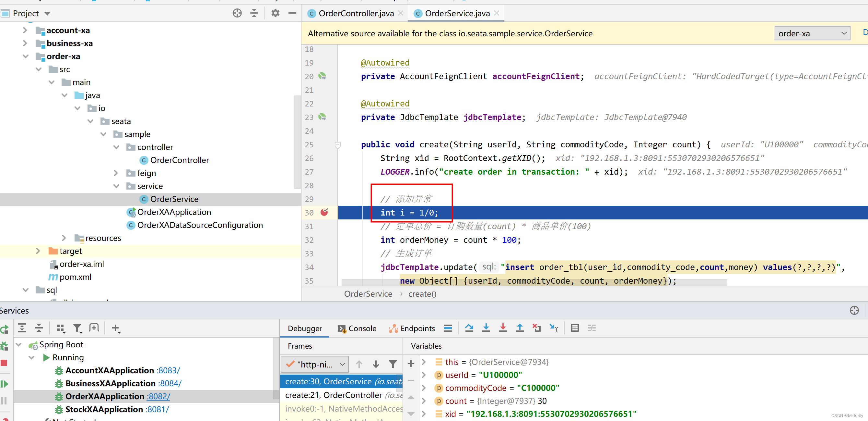
Task: Expand the userId variable node
Action: (x=424, y=375)
